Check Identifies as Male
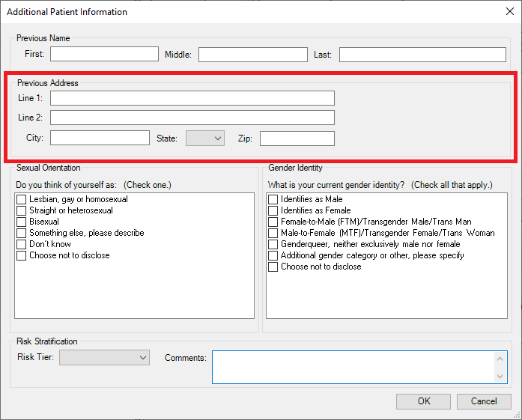Viewport: 522px width, 420px height. click(273, 199)
